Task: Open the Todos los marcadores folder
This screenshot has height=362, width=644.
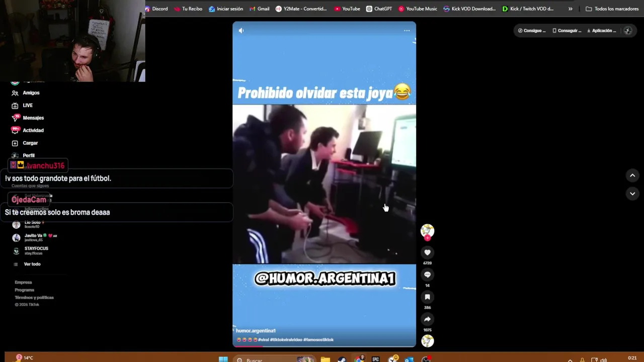Action: 612,9
